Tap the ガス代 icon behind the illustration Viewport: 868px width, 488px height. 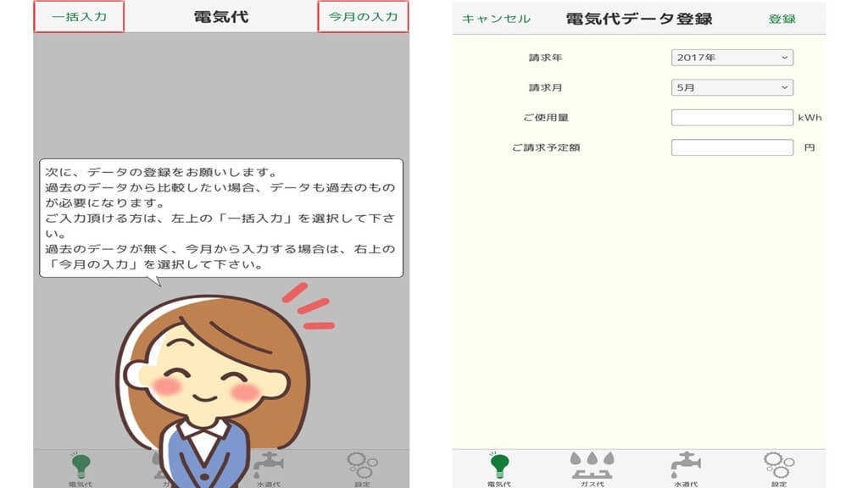(175, 464)
